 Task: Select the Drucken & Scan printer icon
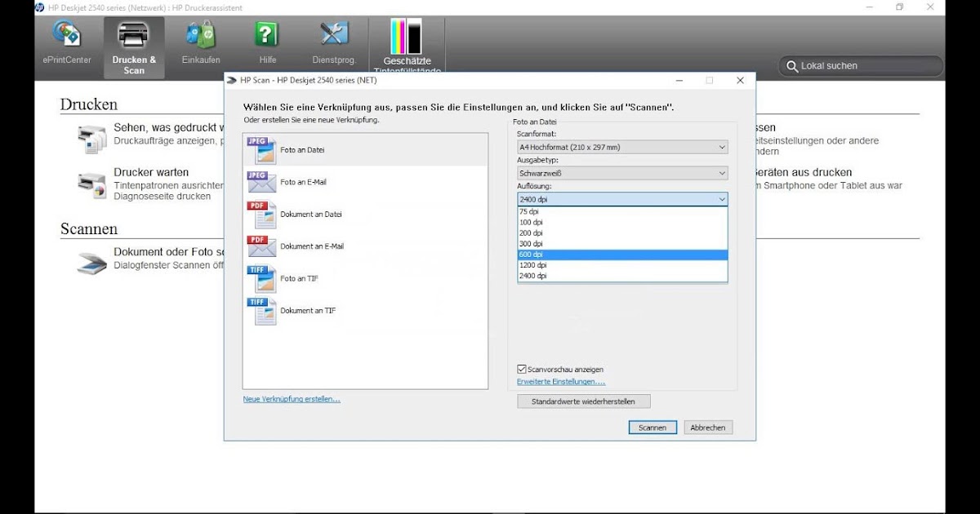tap(134, 33)
